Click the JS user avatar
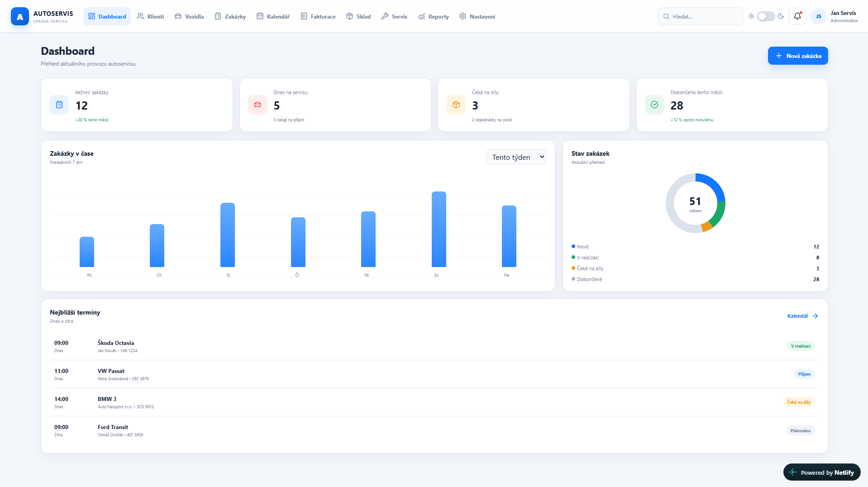The height and width of the screenshot is (487, 868). tap(818, 16)
